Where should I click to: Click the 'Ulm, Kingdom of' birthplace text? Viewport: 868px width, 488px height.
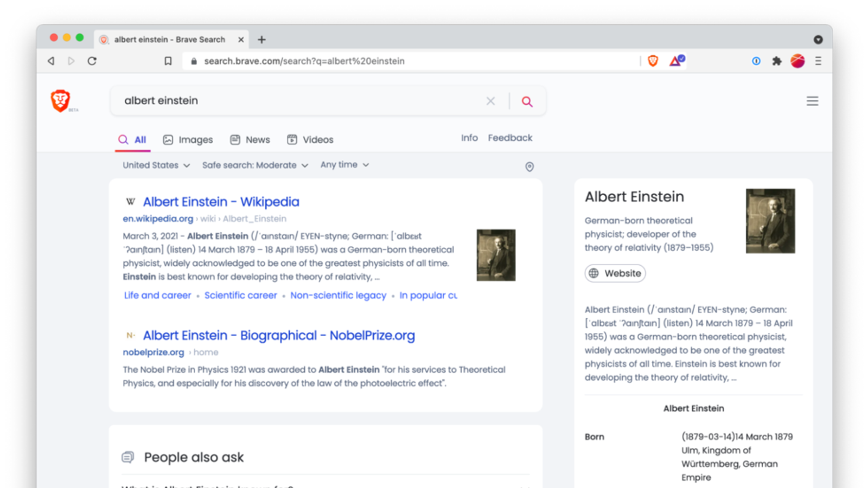point(716,450)
